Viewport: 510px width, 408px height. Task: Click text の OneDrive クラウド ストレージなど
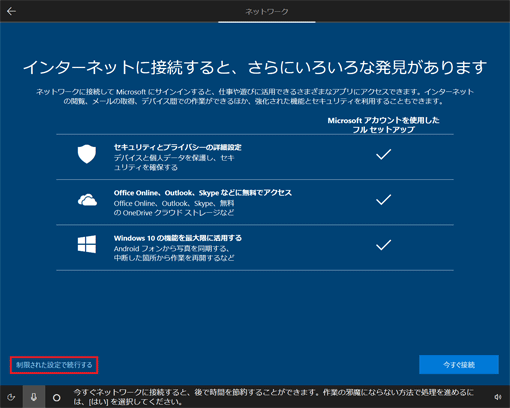pos(174,213)
